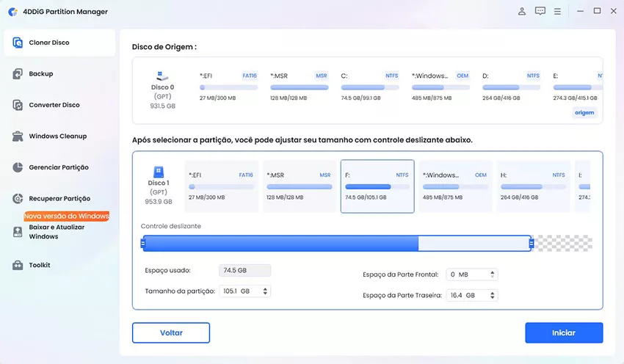Click the Backup sidebar icon

point(18,73)
